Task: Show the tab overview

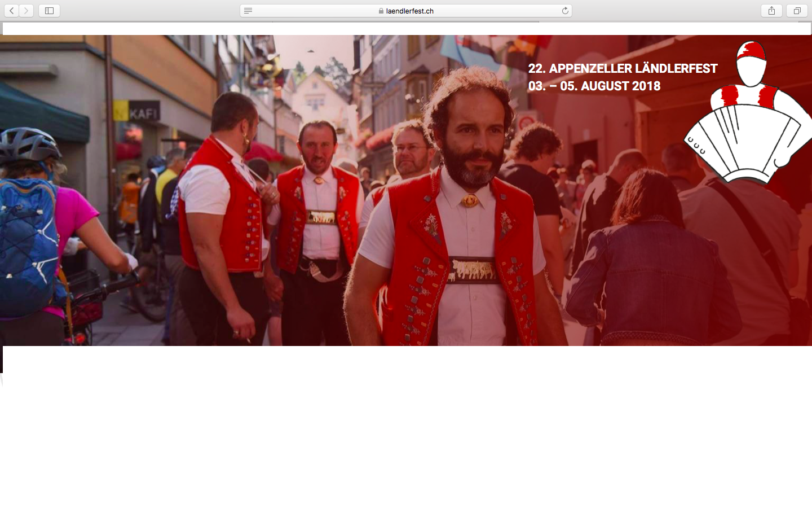Action: click(x=797, y=11)
